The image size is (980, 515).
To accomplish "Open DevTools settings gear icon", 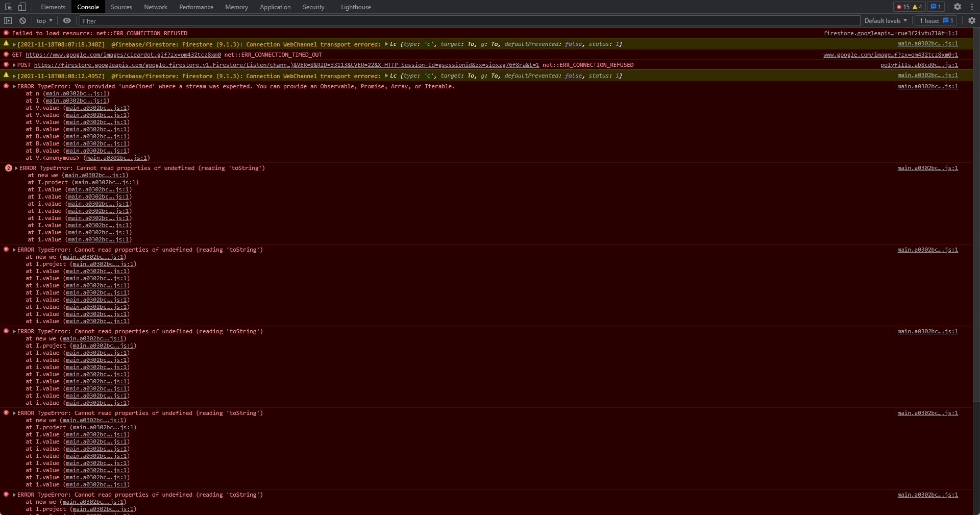I will [958, 7].
